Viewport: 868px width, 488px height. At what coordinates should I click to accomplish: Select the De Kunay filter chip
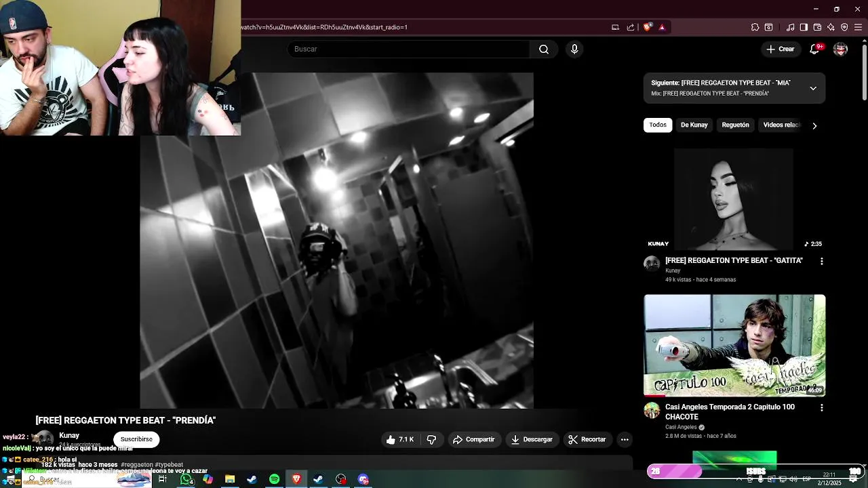694,125
